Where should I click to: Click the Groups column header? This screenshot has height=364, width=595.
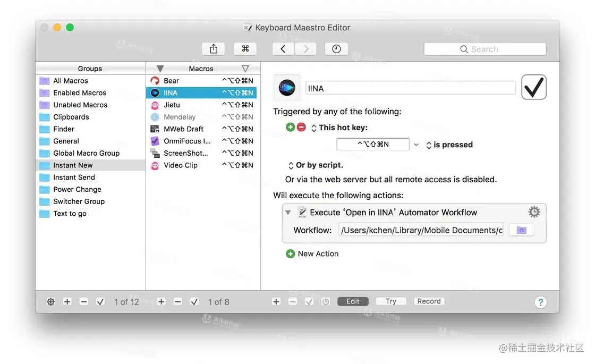point(90,69)
